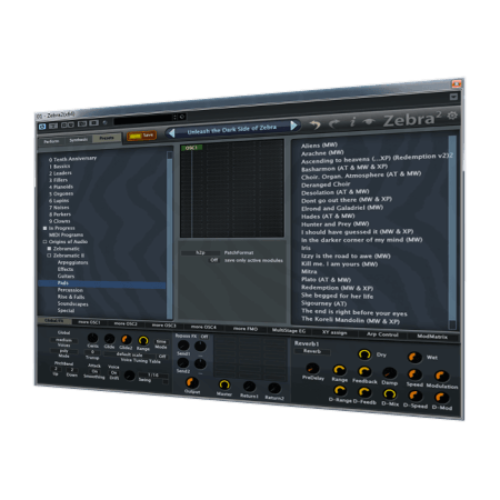Select the 'Soundscapes' folder
The width and height of the screenshot is (500, 500).
(x=73, y=304)
